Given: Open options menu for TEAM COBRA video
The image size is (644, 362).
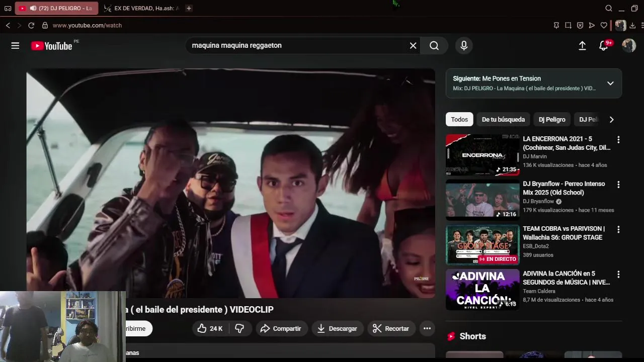Looking at the screenshot, I should (x=618, y=229).
